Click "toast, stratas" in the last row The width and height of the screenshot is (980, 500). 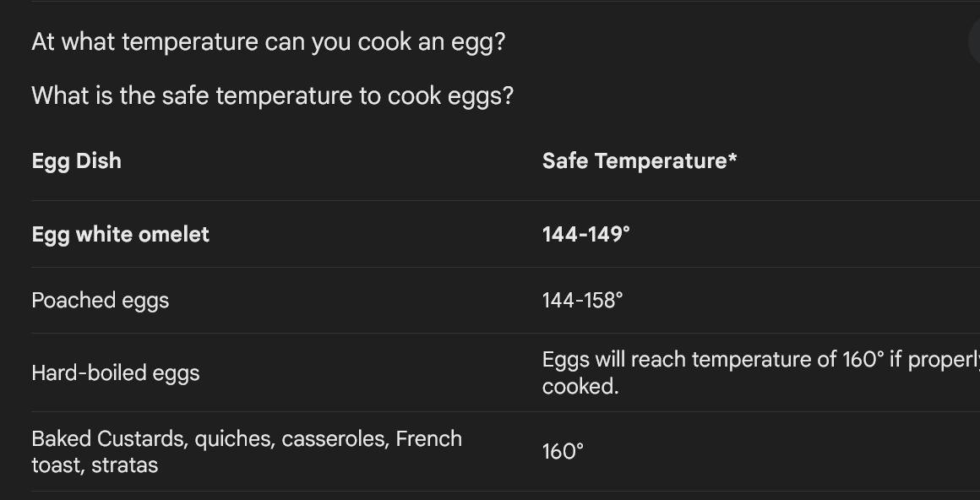point(95,465)
